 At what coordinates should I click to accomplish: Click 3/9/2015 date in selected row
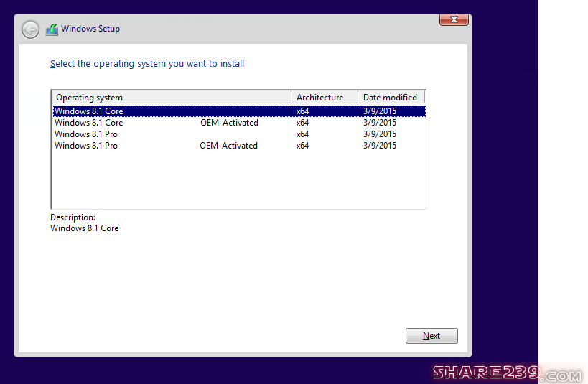(x=380, y=111)
